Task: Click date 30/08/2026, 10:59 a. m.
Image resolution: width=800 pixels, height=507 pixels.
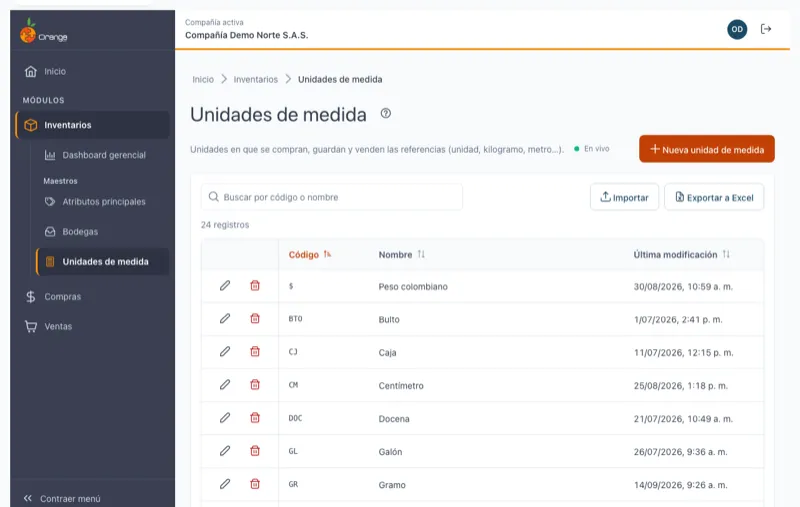Action: 683,287
